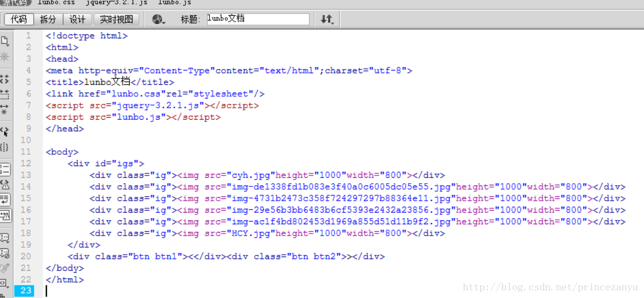Viewport: 644px width, 298px height.
Task: Switch to 设计 design view
Action: coord(78,19)
